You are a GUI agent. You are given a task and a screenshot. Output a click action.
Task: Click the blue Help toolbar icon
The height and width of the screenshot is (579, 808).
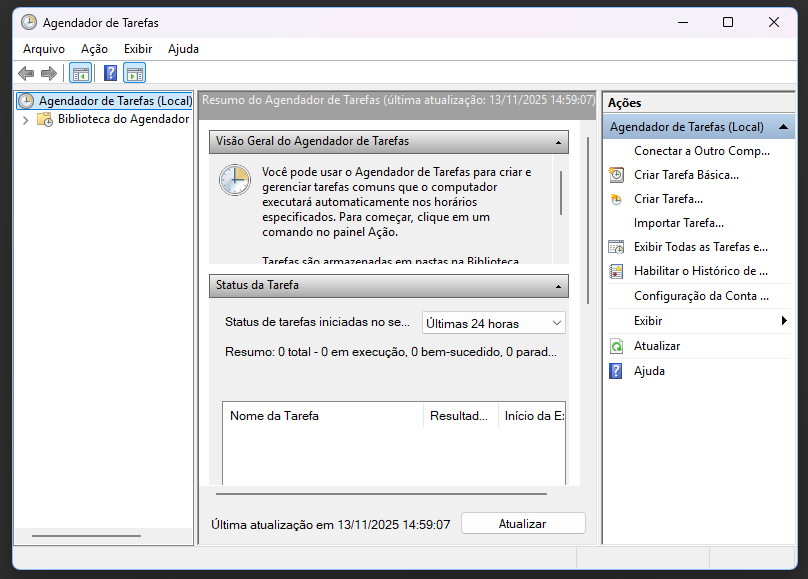coord(111,73)
